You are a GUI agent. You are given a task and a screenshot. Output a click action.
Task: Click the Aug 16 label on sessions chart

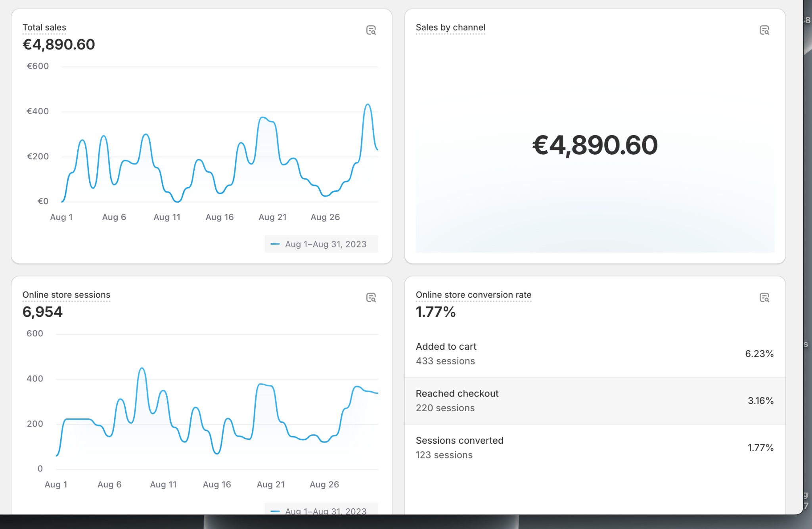tap(216, 484)
